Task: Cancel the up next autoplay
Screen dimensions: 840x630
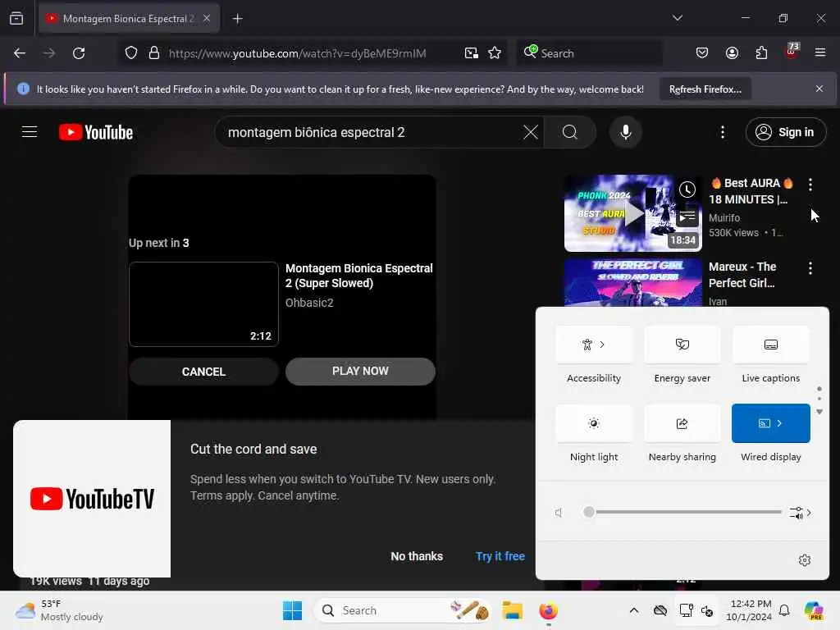Action: (203, 372)
